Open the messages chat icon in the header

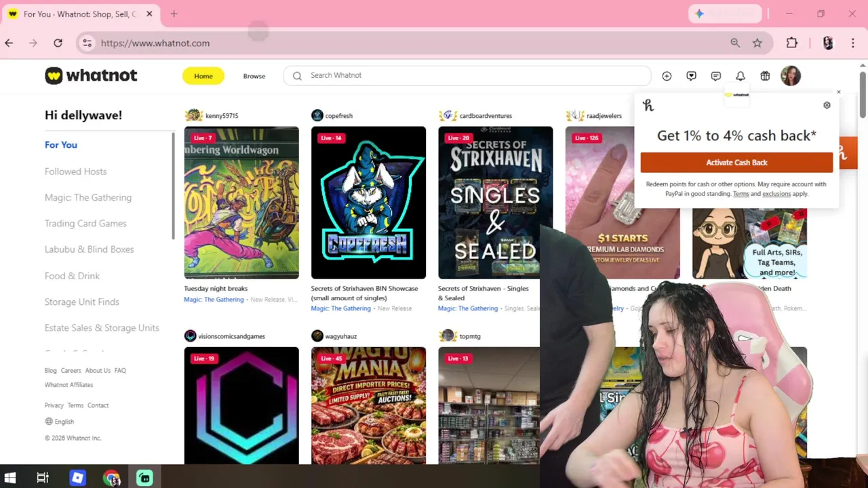tap(715, 76)
